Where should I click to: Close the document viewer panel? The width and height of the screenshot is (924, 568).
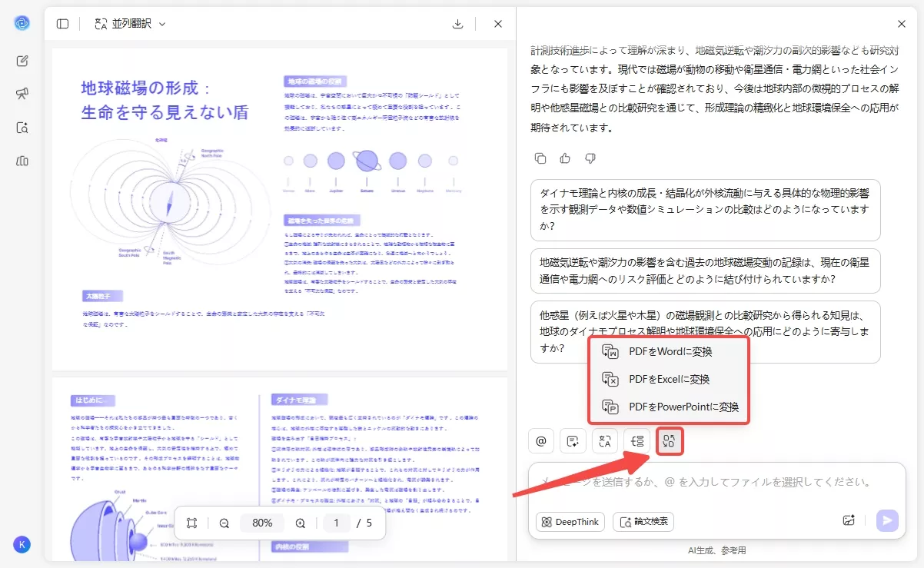(x=498, y=24)
